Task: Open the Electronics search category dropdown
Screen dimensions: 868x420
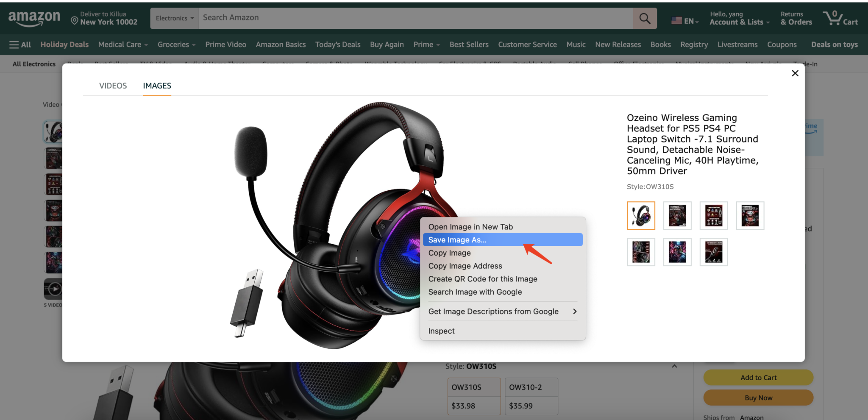Action: click(174, 18)
